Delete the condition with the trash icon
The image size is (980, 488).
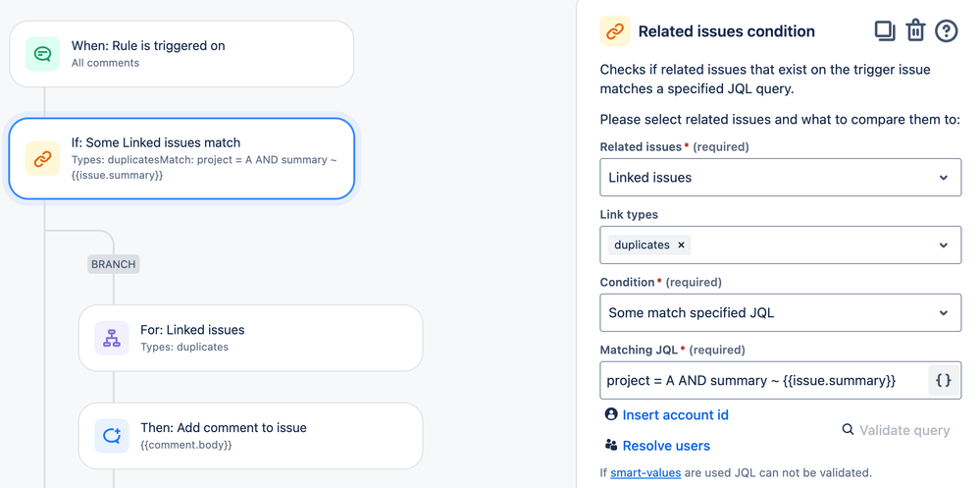pos(915,30)
